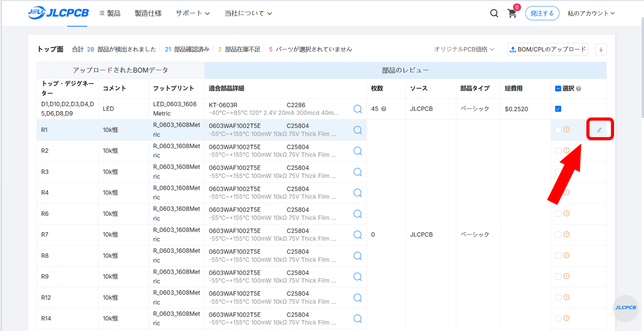Click the part search magnifier in R1 row
Screen dimensions: 644x331
[358, 130]
